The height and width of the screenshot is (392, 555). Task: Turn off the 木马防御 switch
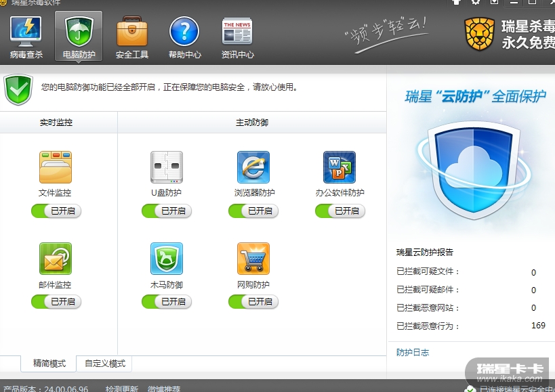167,302
